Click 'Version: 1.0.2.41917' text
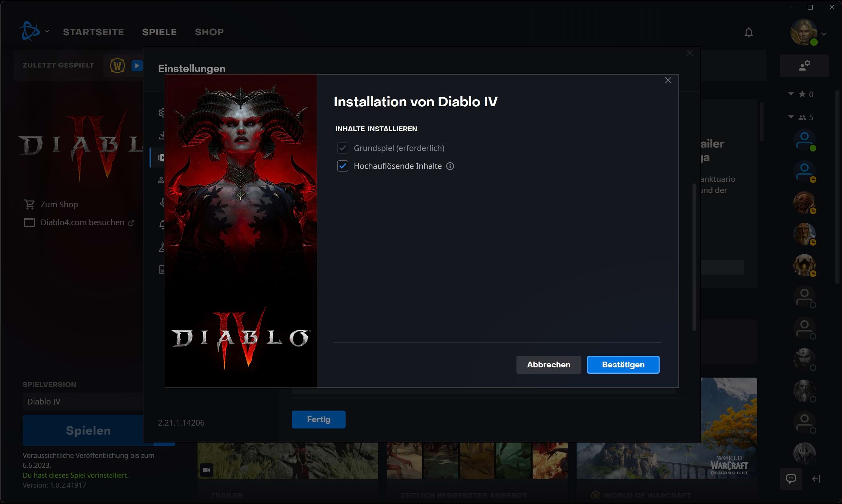 (x=54, y=485)
